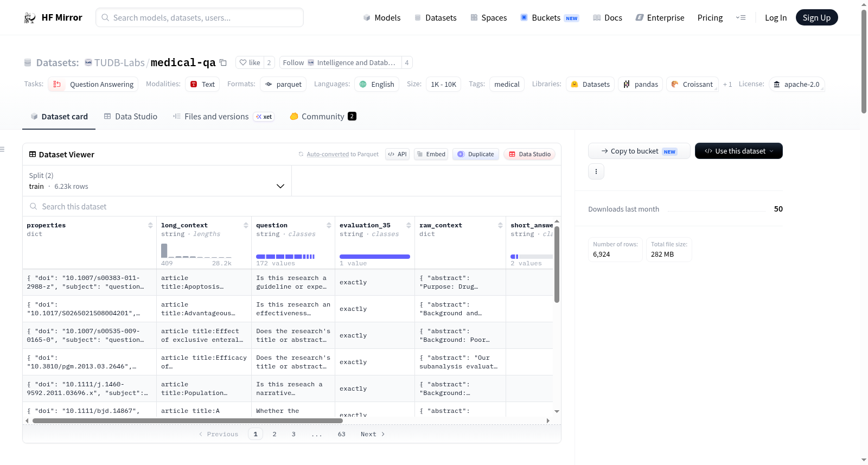This screenshot has width=868, height=465.
Task: Go to the Pricing page
Action: tap(710, 17)
